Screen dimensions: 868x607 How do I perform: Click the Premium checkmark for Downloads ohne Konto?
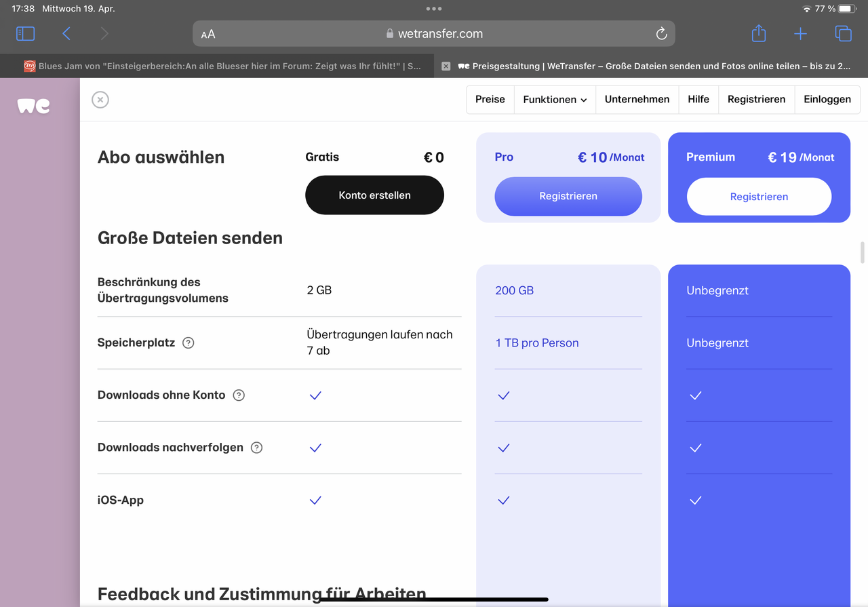695,395
